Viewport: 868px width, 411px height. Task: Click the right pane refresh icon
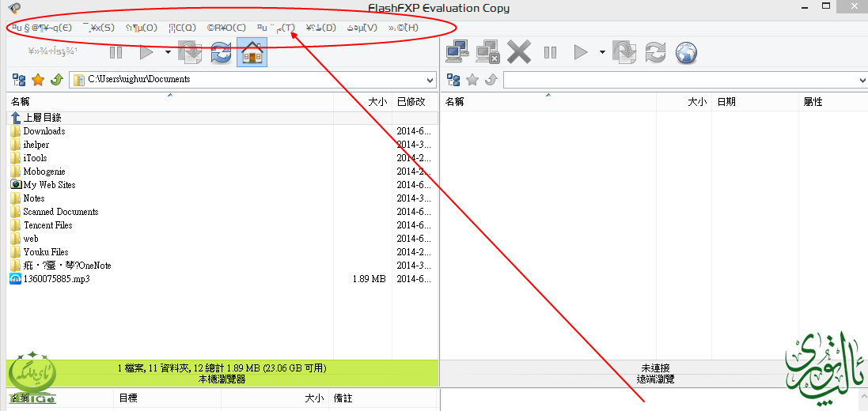tap(655, 52)
